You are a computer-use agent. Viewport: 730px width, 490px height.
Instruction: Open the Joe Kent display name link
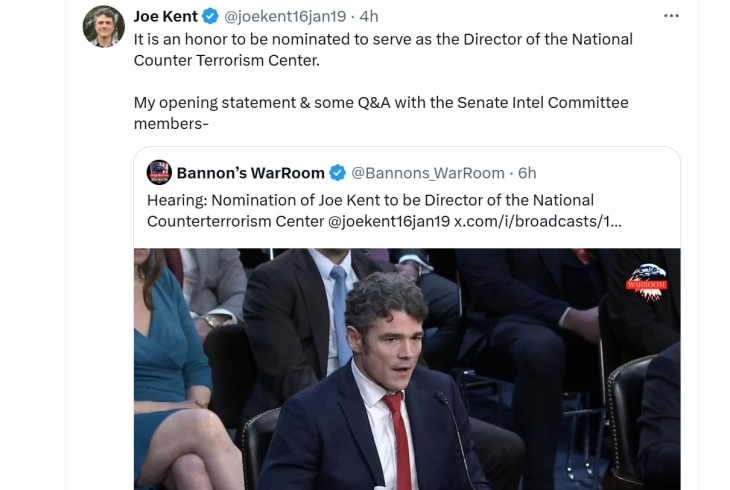pyautogui.click(x=166, y=16)
